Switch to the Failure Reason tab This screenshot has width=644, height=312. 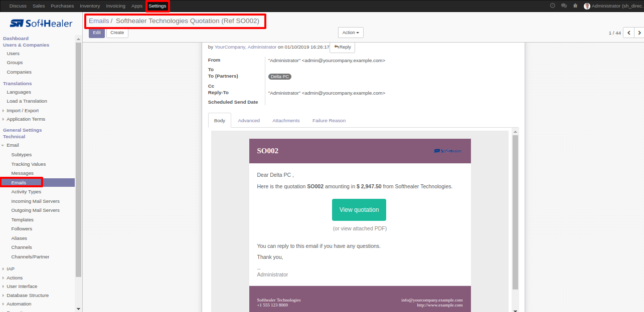329,121
